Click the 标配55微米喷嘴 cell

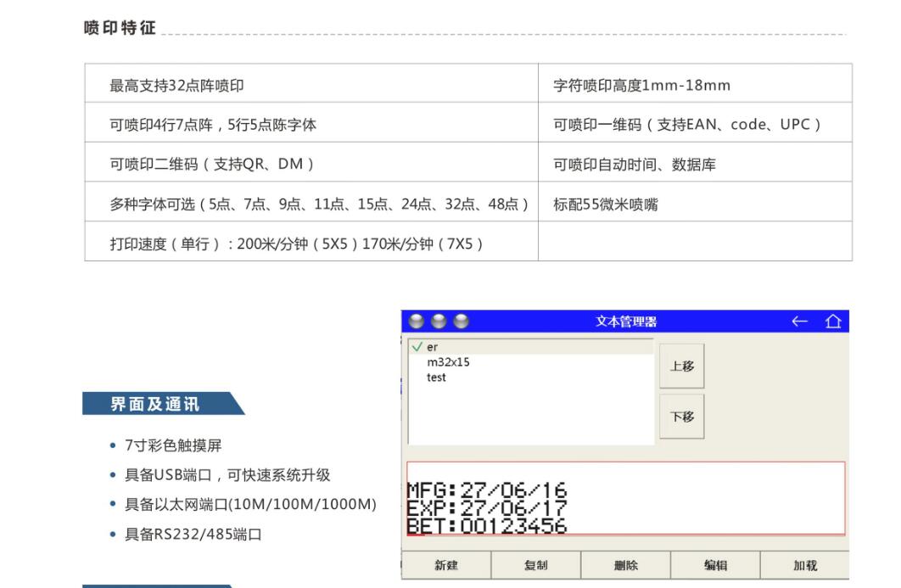696,202
